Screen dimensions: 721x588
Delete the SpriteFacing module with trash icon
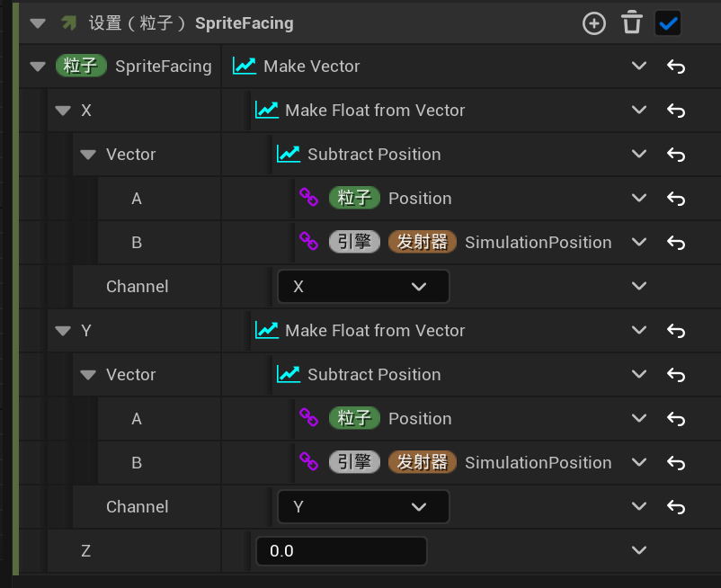click(x=632, y=23)
